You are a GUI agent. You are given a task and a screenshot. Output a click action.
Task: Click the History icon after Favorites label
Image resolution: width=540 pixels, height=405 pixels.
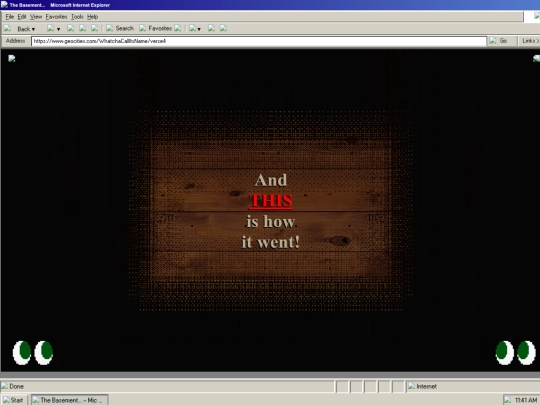(x=178, y=28)
